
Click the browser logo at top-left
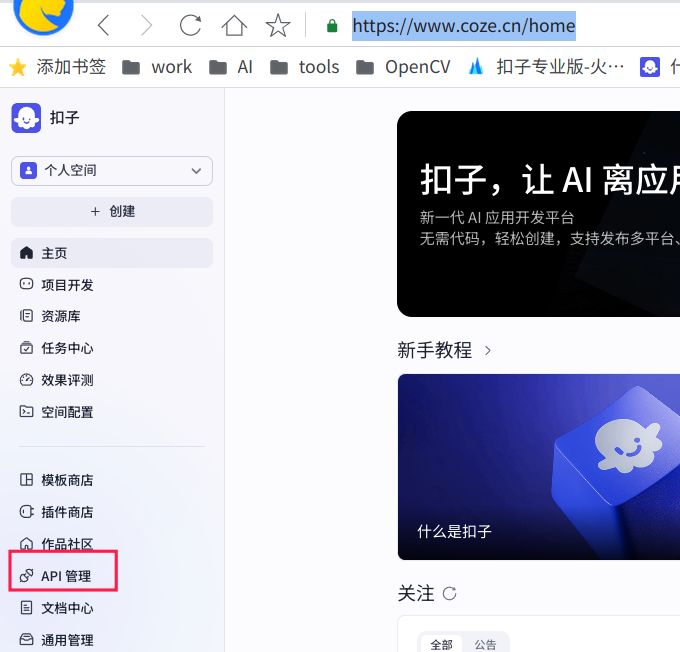click(x=43, y=14)
